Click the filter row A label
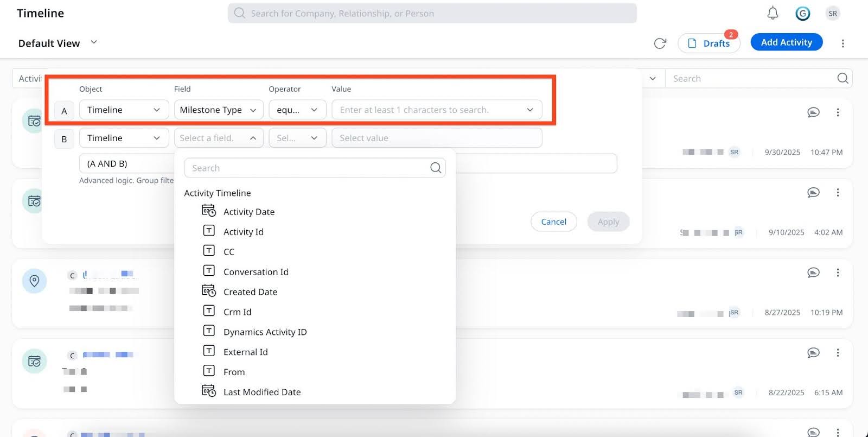The height and width of the screenshot is (437, 868). click(x=64, y=111)
